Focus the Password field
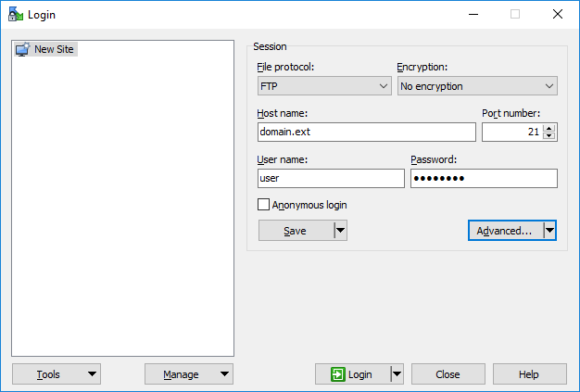The height and width of the screenshot is (392, 580). tap(484, 178)
